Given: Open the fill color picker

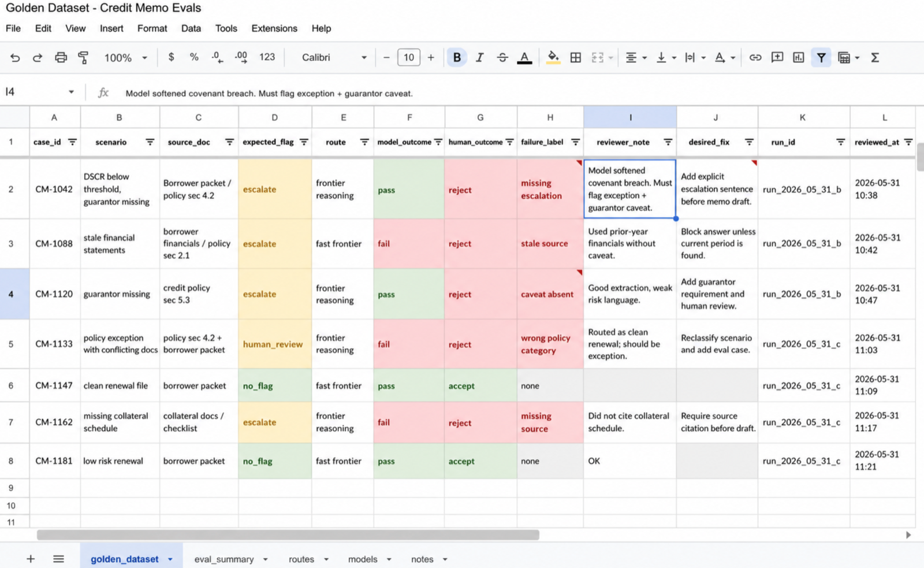Looking at the screenshot, I should (x=553, y=57).
